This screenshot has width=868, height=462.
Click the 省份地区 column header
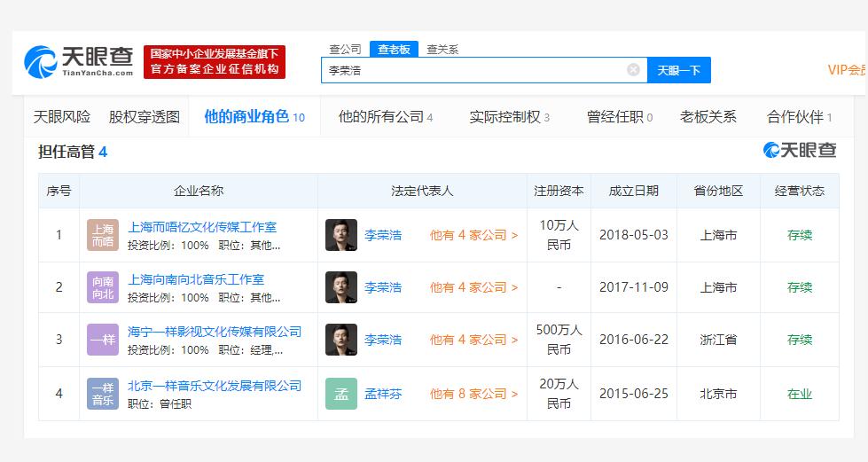click(x=718, y=192)
